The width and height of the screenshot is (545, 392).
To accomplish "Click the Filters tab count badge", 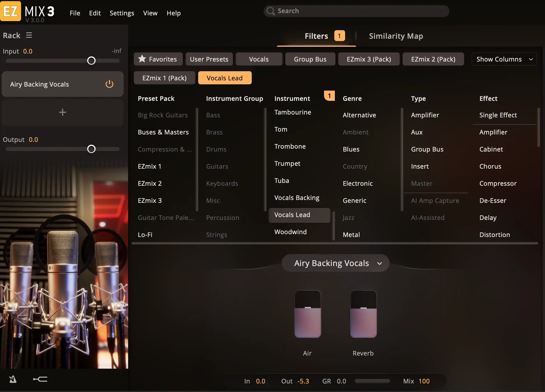I will (339, 36).
